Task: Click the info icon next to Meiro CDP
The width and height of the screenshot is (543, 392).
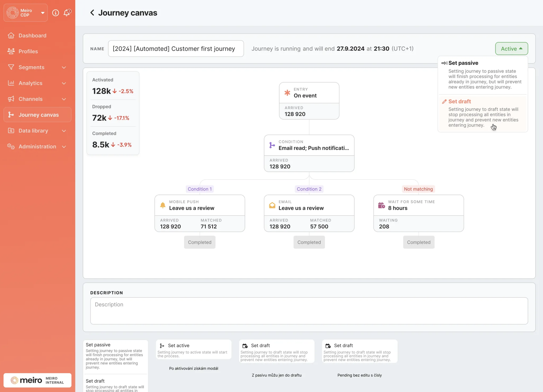Action: pos(56,13)
